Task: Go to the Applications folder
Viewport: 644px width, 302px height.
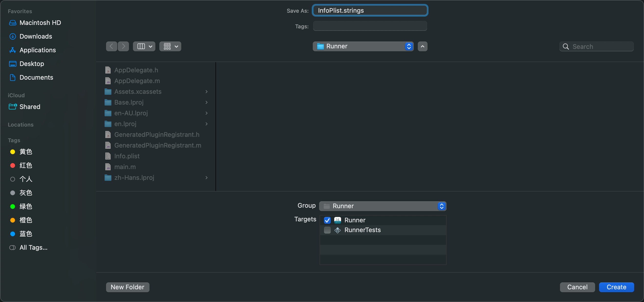Action: 37,50
